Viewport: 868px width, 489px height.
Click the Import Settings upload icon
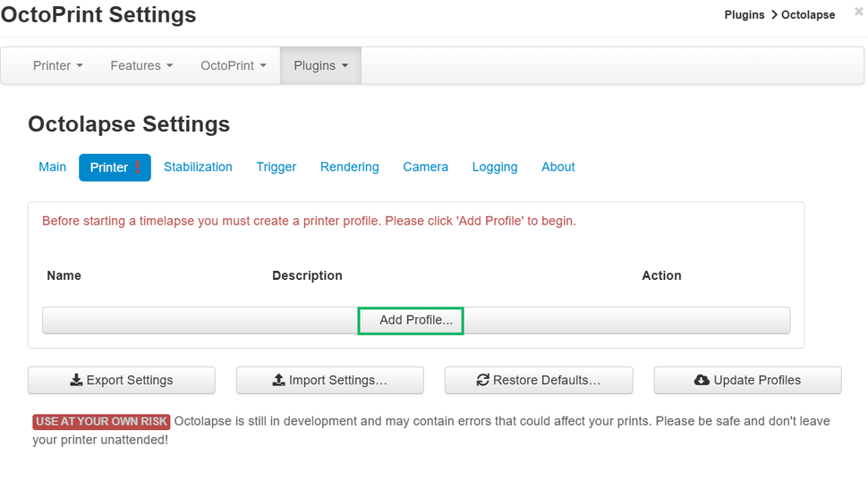point(278,380)
